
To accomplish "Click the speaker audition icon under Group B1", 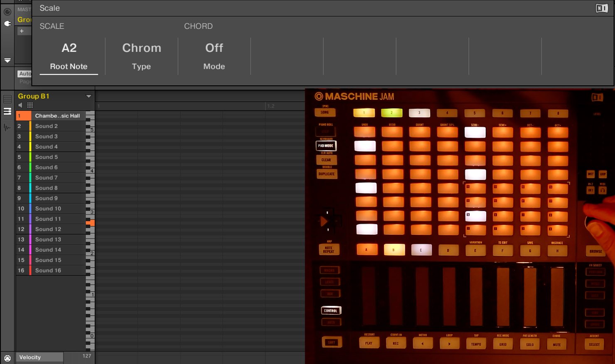I will (x=20, y=105).
